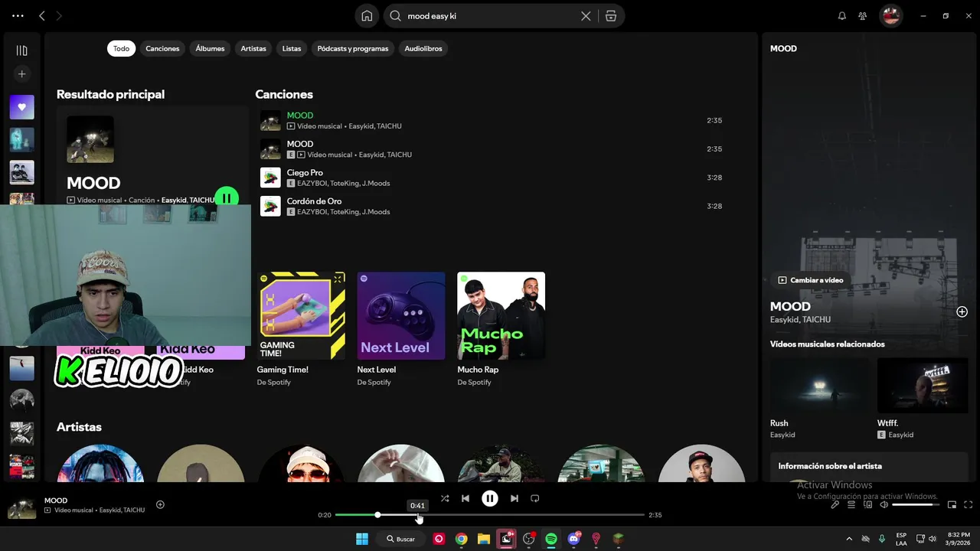The height and width of the screenshot is (551, 980).
Task: Open Discord from taskbar
Action: 574,539
